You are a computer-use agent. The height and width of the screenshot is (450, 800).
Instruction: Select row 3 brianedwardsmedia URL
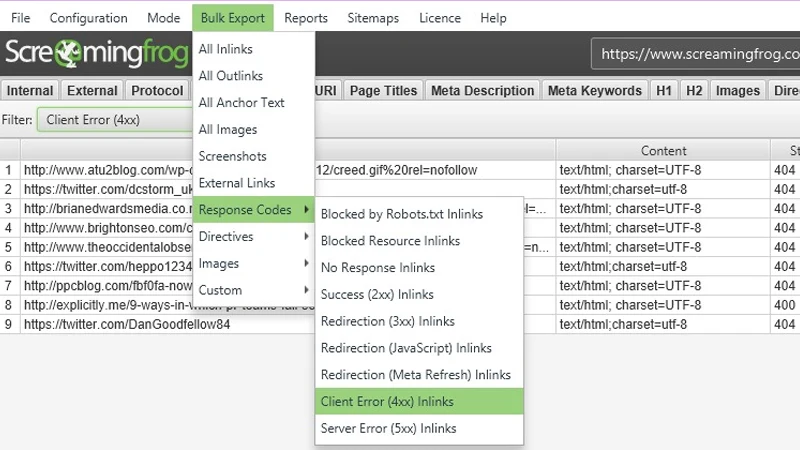[108, 209]
